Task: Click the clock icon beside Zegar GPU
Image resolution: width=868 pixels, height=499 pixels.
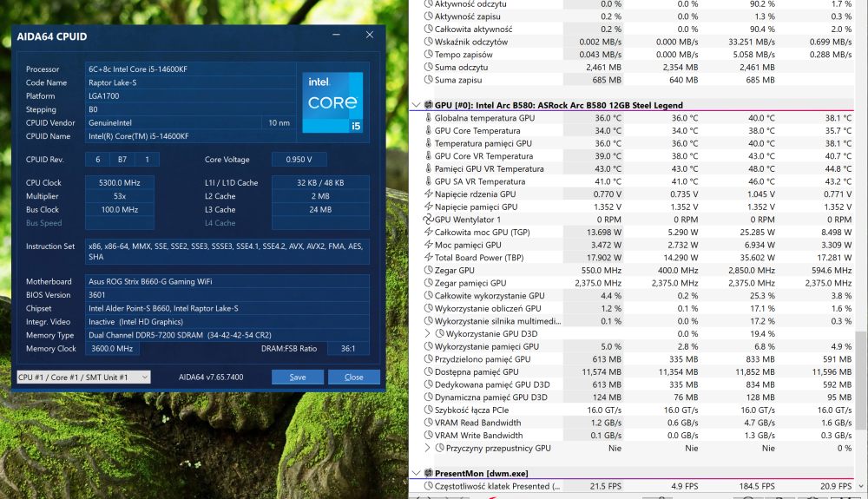Action: pos(428,271)
